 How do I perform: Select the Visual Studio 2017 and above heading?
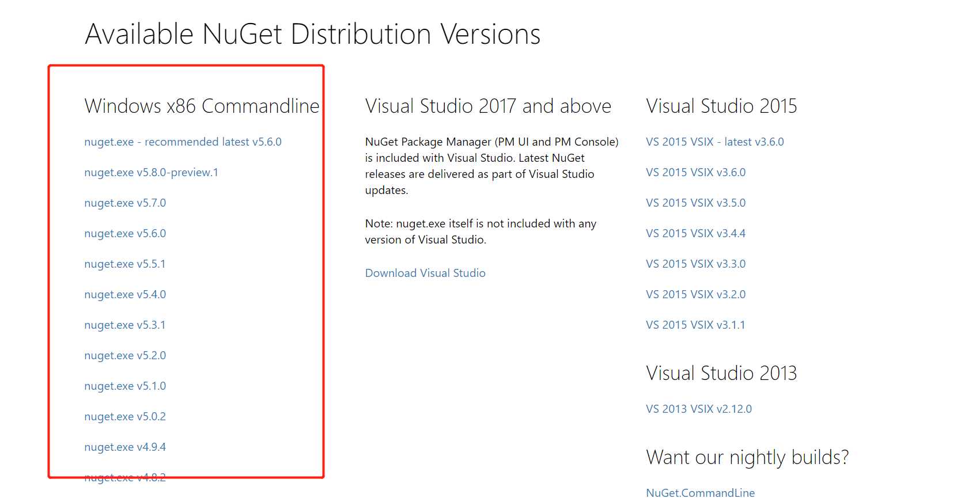click(488, 106)
